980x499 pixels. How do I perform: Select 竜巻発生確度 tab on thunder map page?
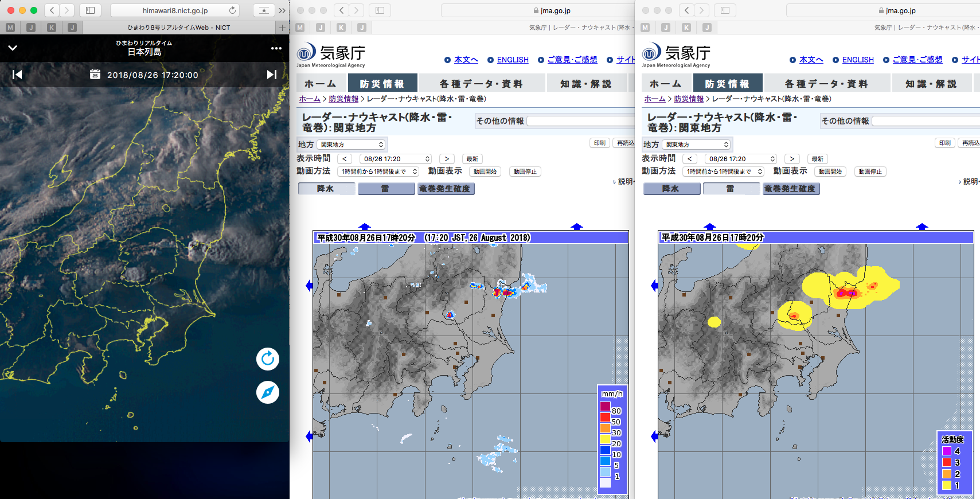[x=791, y=189]
